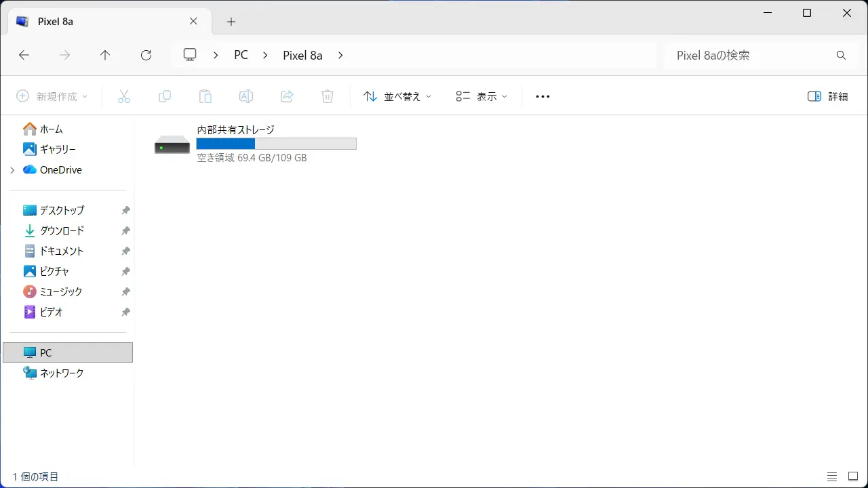868x488 pixels.
Task: Go up one folder level
Action: tap(105, 56)
